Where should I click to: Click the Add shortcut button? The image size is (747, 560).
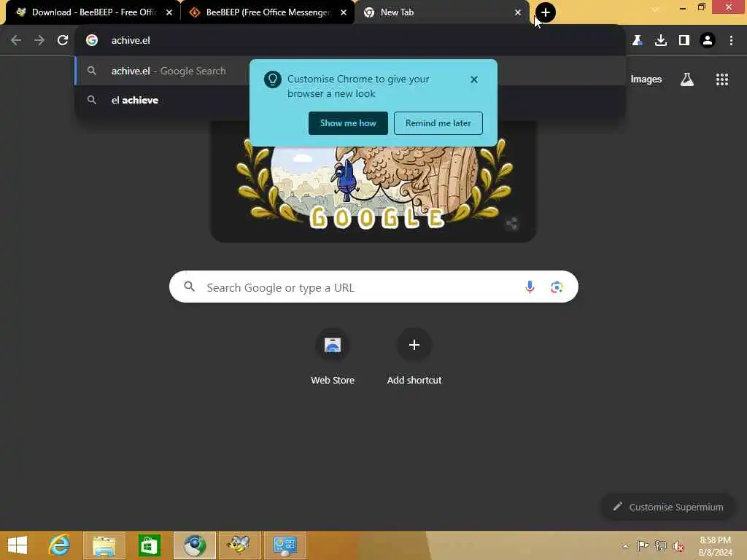pos(414,357)
